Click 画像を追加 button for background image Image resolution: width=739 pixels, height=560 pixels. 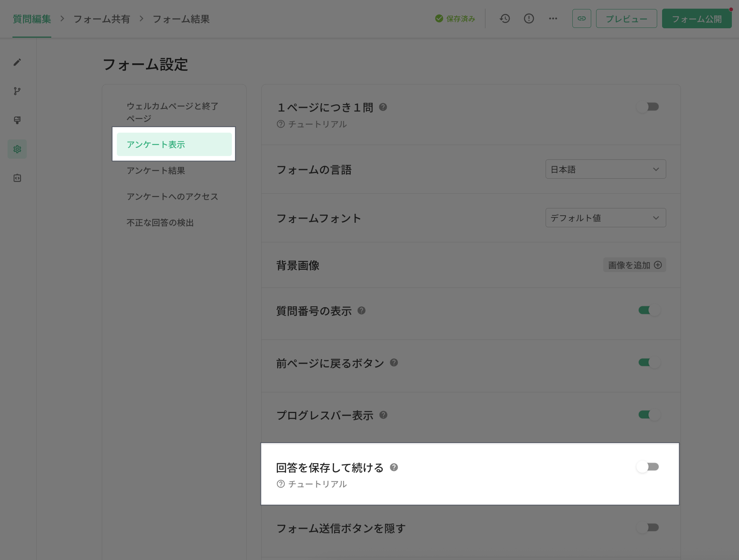635,265
